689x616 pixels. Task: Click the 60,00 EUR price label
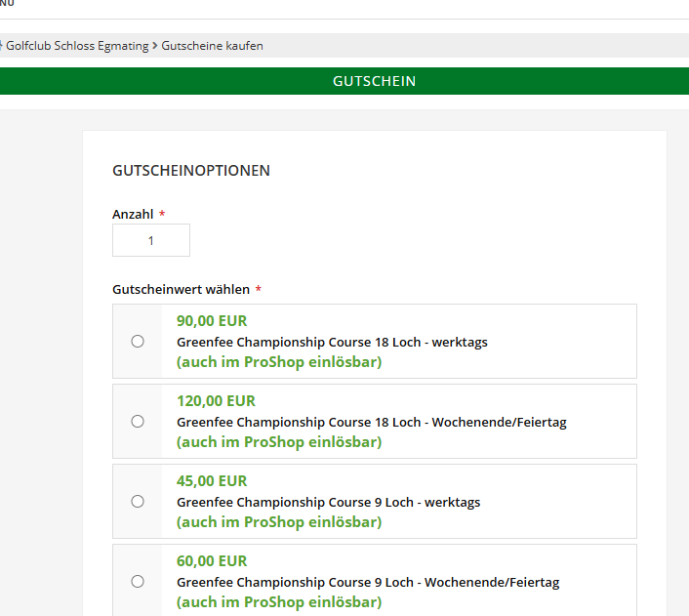(x=212, y=560)
